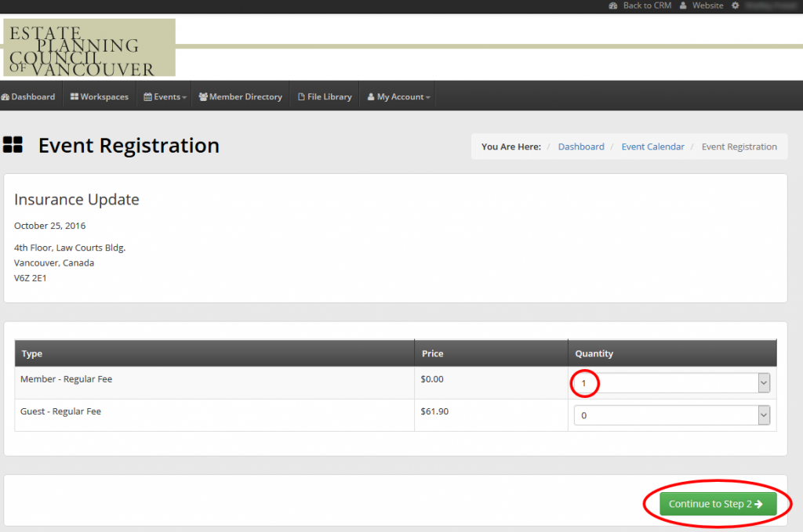Go to Dashboard in the navigation bar
The image size is (803, 532).
28,96
